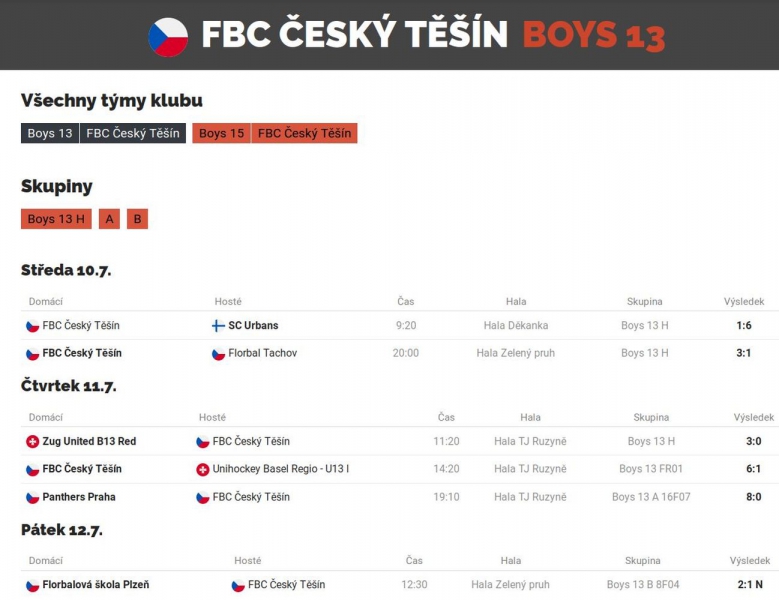Viewport: 779px width, 600px height.
Task: Click the Czech flag icon in header
Action: coord(168,36)
